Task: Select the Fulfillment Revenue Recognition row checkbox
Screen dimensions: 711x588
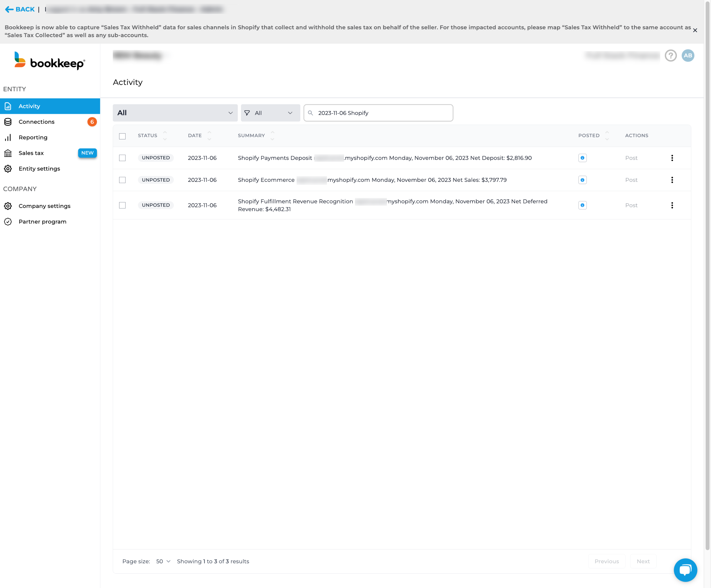Action: (122, 205)
